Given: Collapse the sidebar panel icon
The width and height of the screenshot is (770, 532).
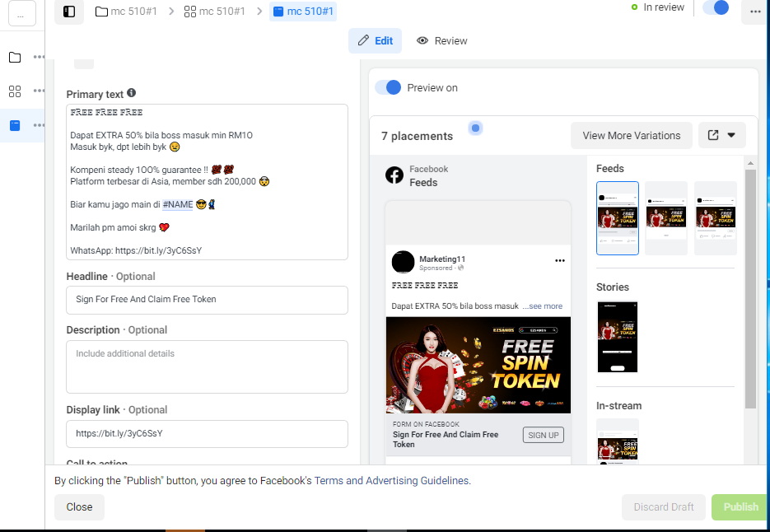Looking at the screenshot, I should [68, 12].
